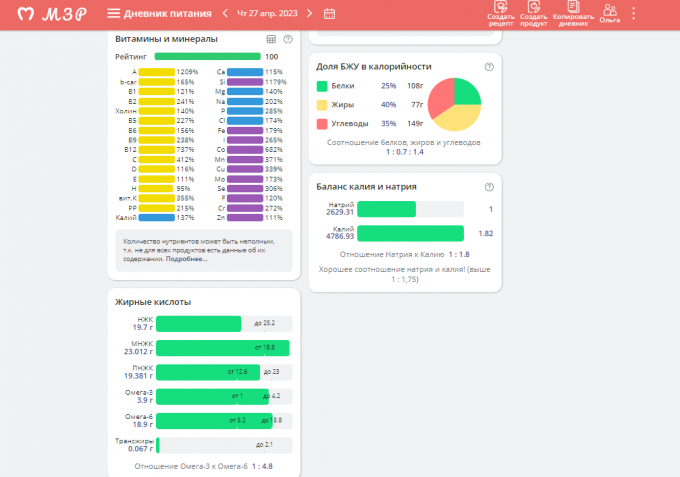Click the green Белки legend swatch
The height and width of the screenshot is (477, 680).
[x=322, y=86]
